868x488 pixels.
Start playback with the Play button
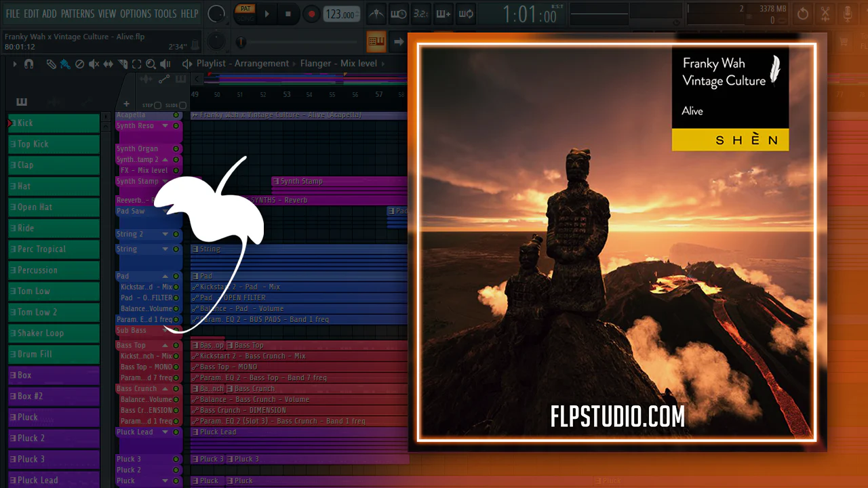267,14
